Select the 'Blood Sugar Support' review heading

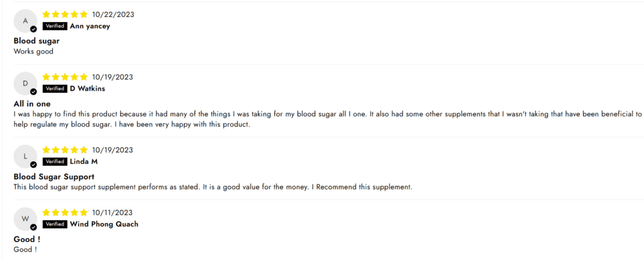(x=54, y=177)
